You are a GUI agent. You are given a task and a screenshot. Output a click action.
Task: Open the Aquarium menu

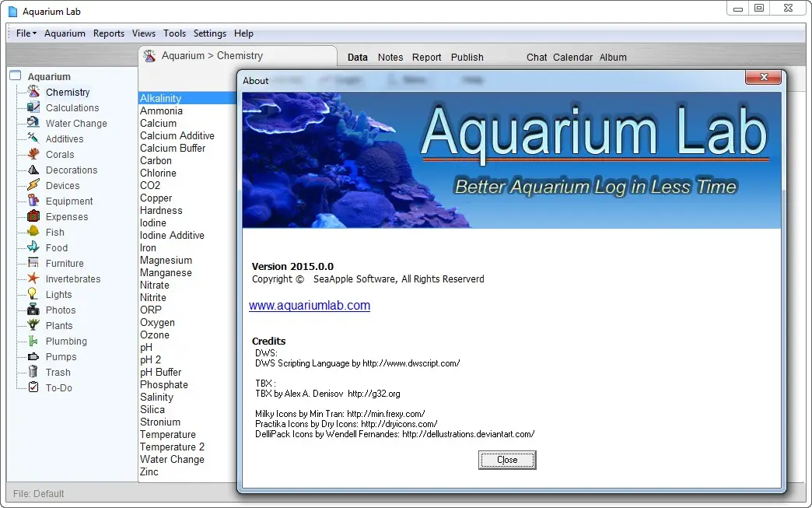(65, 33)
